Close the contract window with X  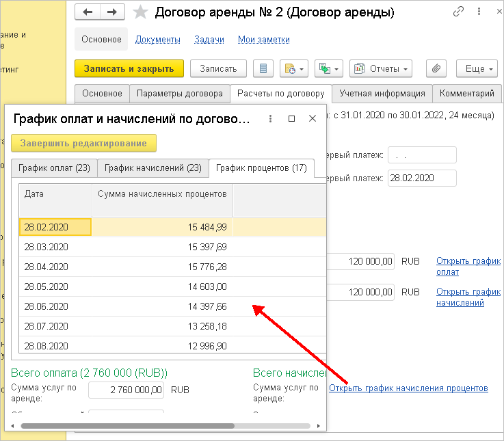point(499,12)
